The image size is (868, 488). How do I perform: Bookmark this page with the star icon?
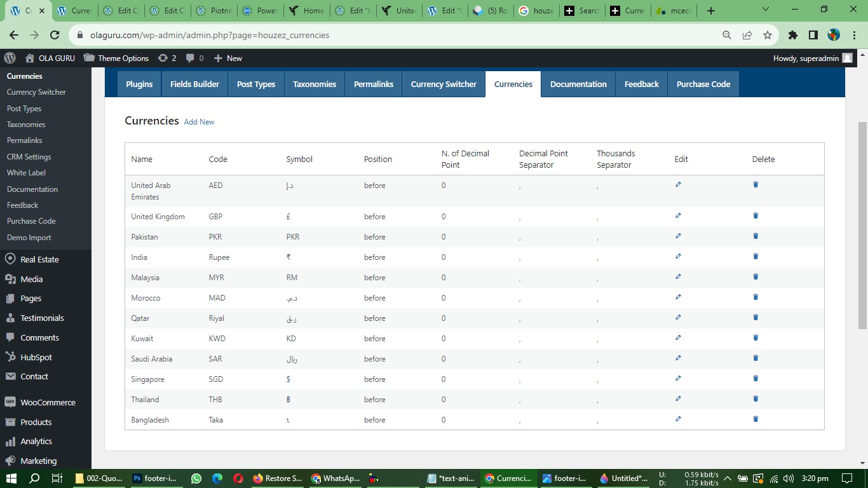(x=768, y=35)
